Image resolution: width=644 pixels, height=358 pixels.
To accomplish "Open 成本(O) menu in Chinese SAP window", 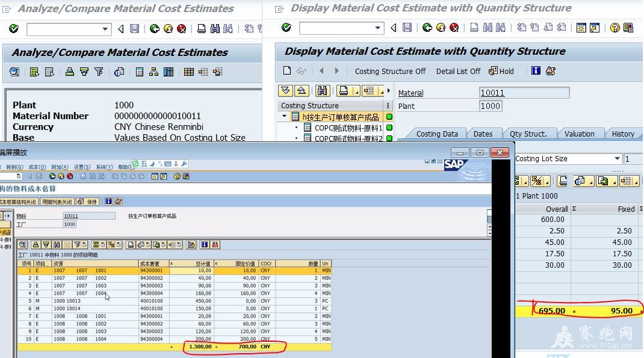I will tap(37, 167).
